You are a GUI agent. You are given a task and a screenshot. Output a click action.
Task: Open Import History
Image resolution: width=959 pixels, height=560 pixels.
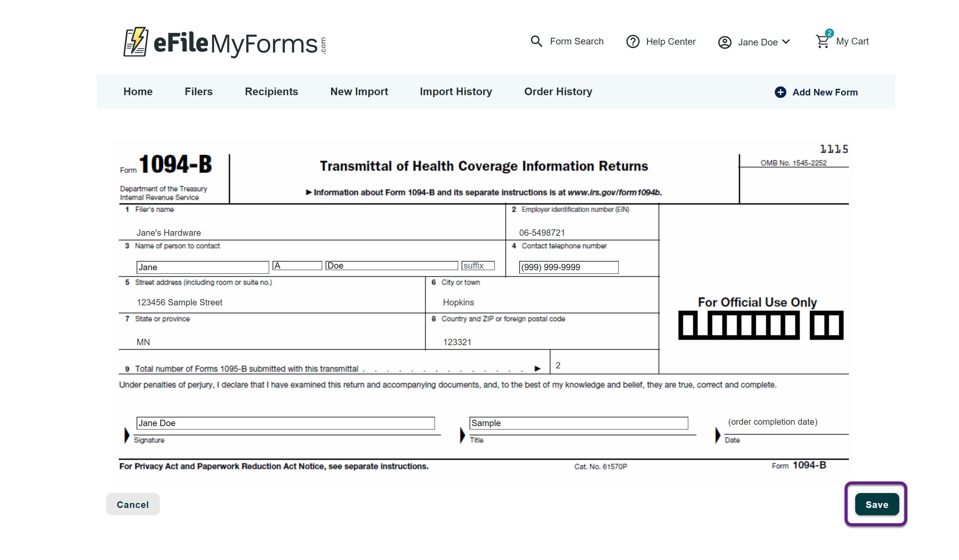(456, 92)
